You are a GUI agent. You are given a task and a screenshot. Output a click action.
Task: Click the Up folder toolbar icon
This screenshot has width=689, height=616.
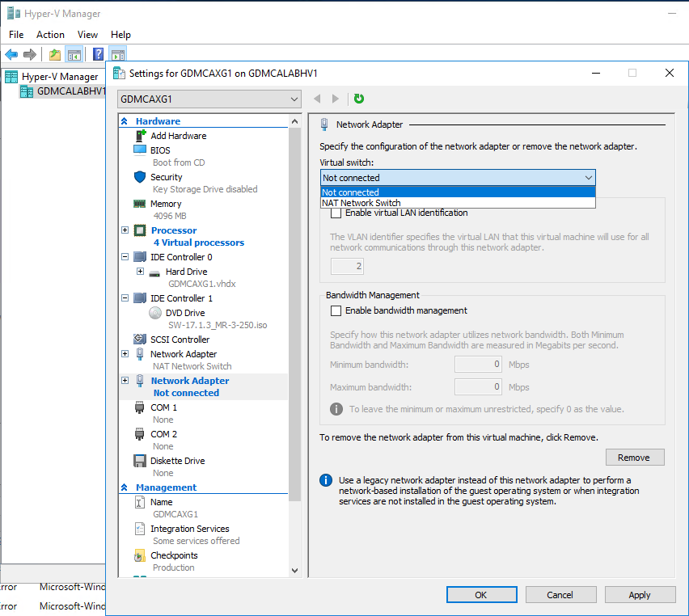[55, 55]
